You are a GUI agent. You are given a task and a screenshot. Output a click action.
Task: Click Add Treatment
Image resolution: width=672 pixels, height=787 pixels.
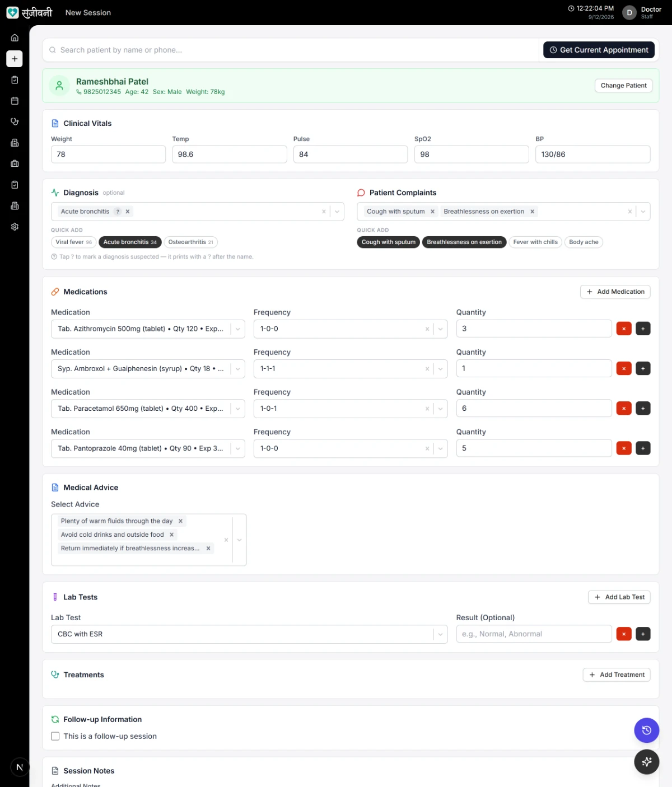coord(617,675)
